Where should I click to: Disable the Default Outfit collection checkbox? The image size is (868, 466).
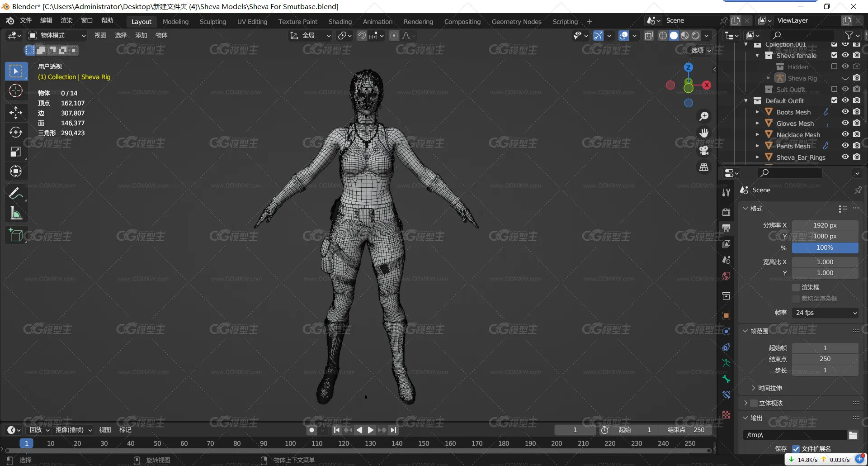(834, 100)
